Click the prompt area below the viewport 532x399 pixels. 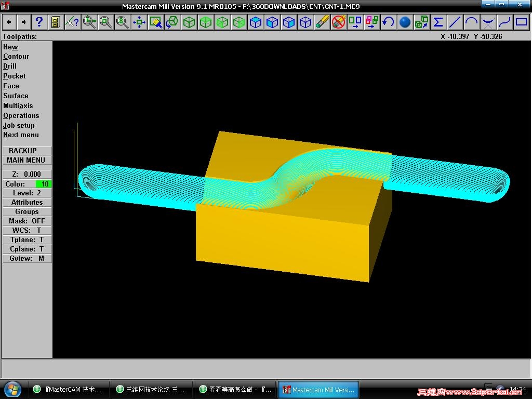(x=266, y=368)
